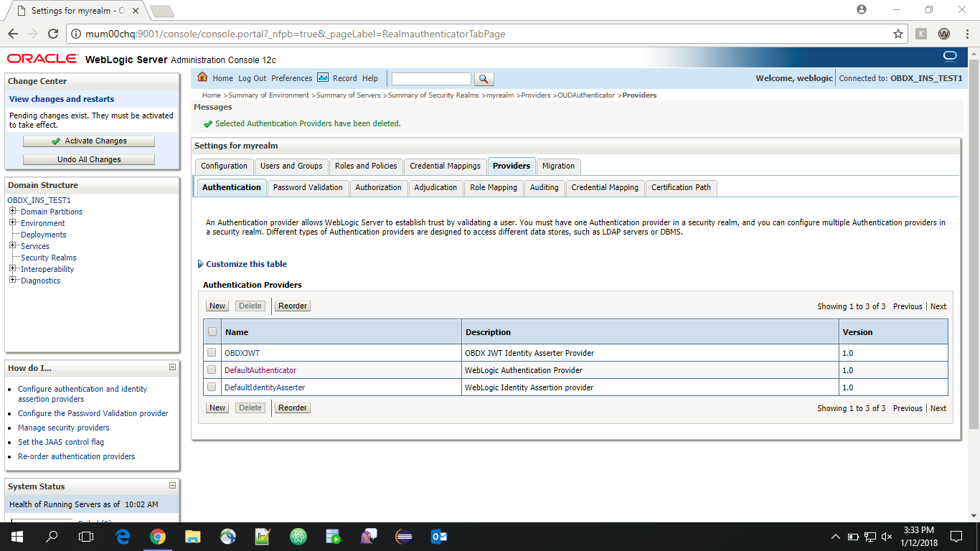This screenshot has height=551, width=980.
Task: Open the DefaultAuthenticator provider link
Action: tap(260, 370)
